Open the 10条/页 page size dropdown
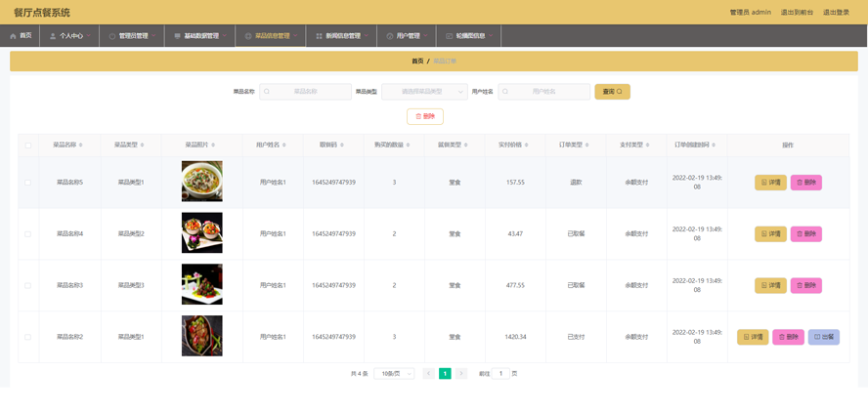 (x=394, y=374)
